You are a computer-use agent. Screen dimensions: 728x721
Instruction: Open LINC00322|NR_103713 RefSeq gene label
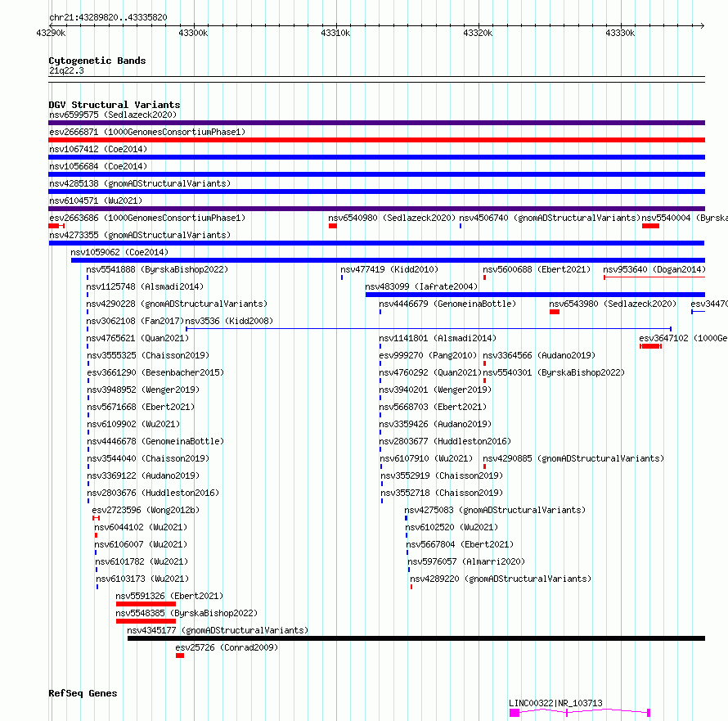(555, 703)
